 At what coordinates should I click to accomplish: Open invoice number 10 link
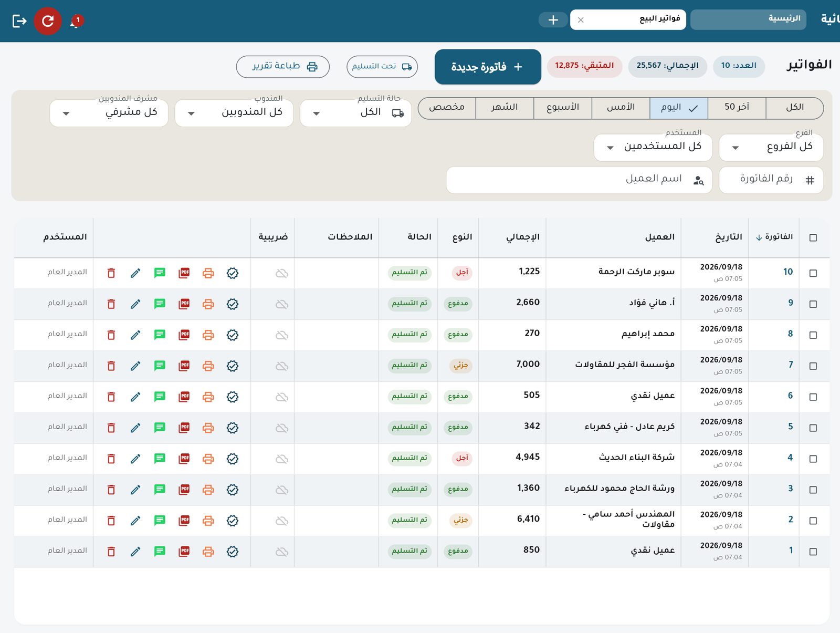pos(787,272)
